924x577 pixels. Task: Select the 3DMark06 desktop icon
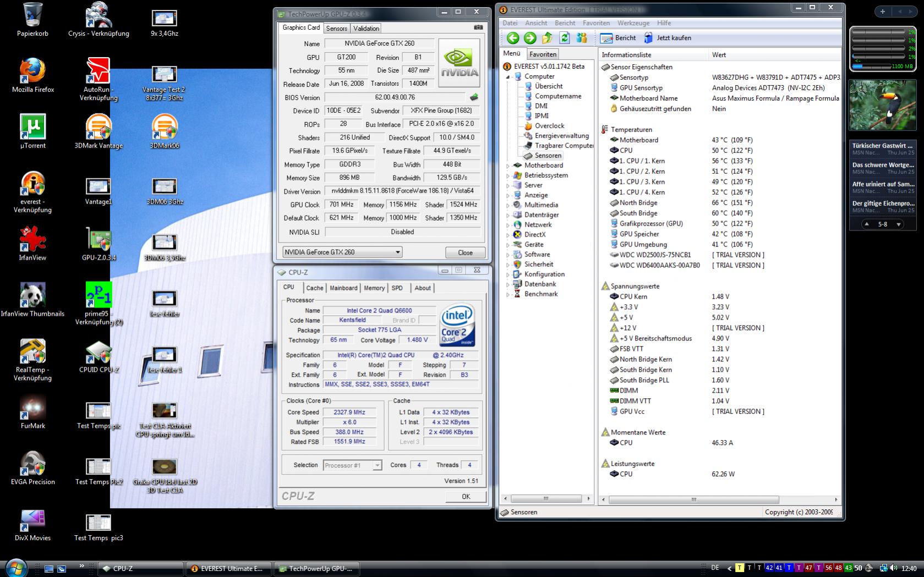[x=165, y=131]
